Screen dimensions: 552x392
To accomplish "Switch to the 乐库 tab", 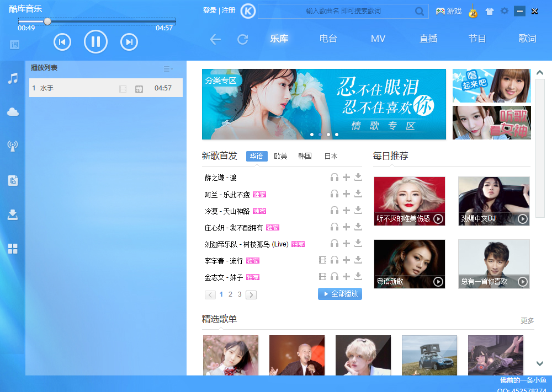I will [279, 39].
